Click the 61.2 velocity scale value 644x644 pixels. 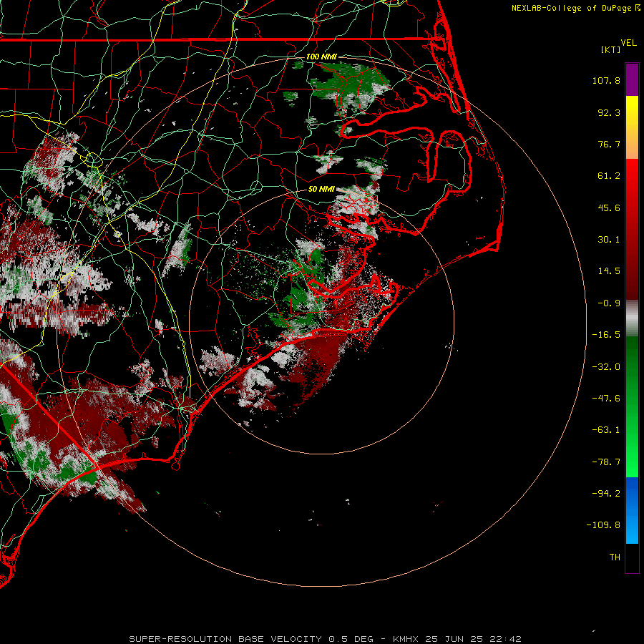click(x=609, y=176)
